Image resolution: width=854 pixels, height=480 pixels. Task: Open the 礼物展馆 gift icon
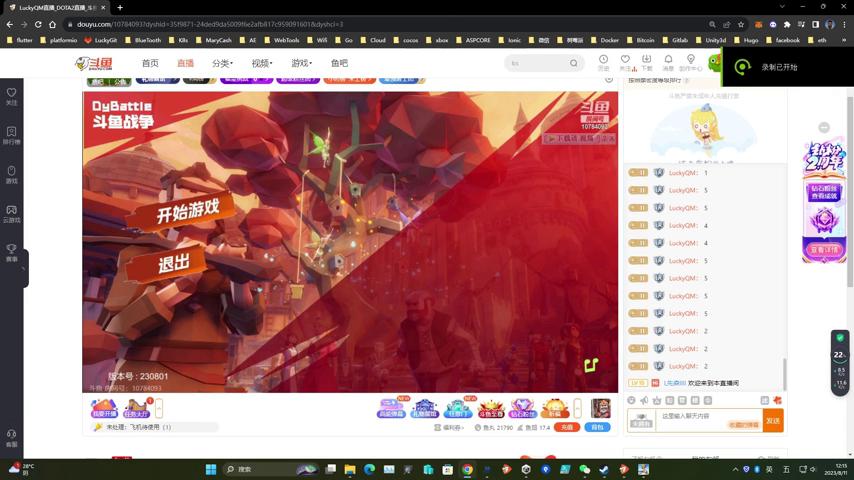425,409
